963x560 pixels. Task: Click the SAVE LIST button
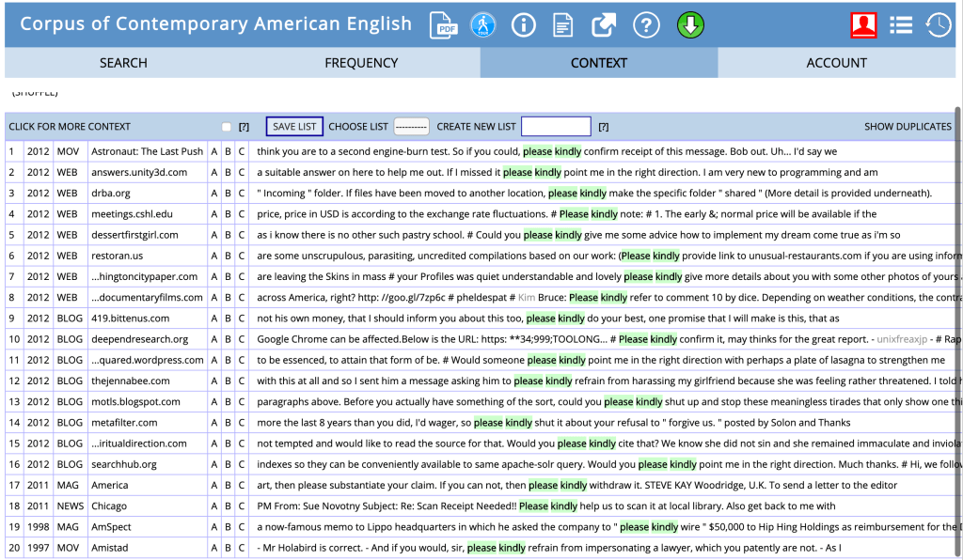tap(294, 127)
